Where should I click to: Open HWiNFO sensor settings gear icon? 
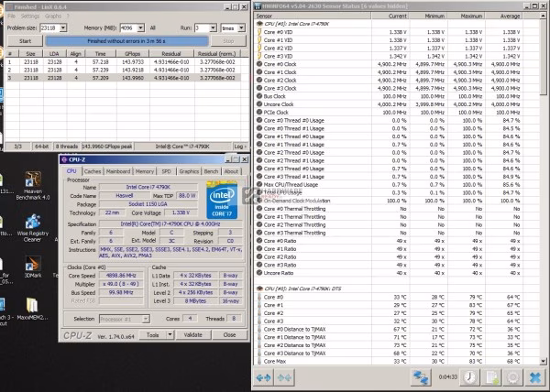(x=512, y=377)
